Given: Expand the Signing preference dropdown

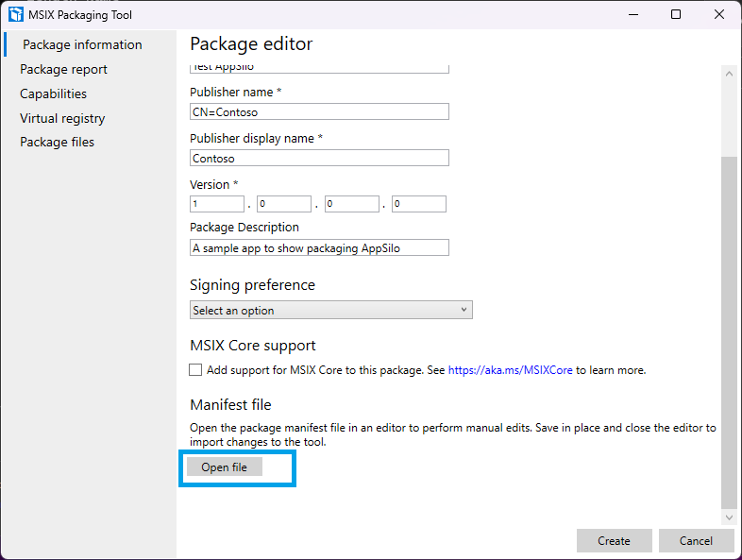Looking at the screenshot, I should coord(330,310).
